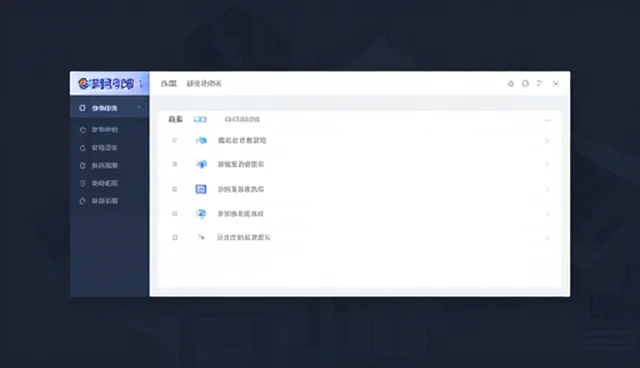The height and width of the screenshot is (368, 640).
Task: Tick the checkbox of the second list row
Action: click(x=175, y=164)
